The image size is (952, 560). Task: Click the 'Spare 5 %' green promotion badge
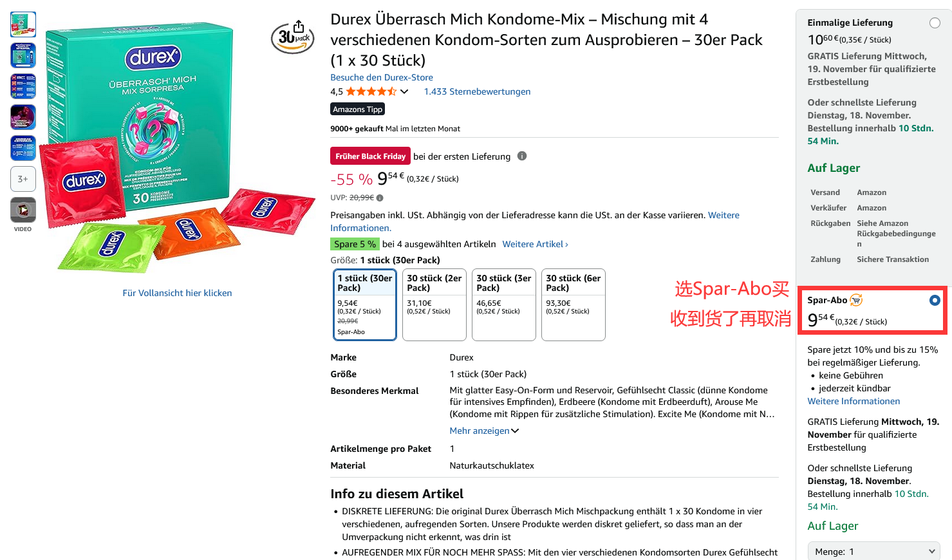tap(355, 244)
